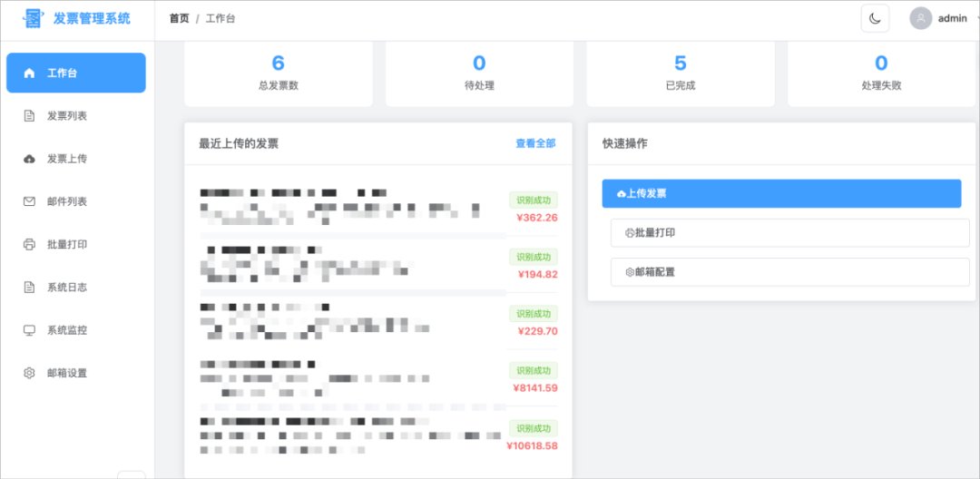
Task: Click the ¥8141.59 invoice amount
Action: click(535, 387)
